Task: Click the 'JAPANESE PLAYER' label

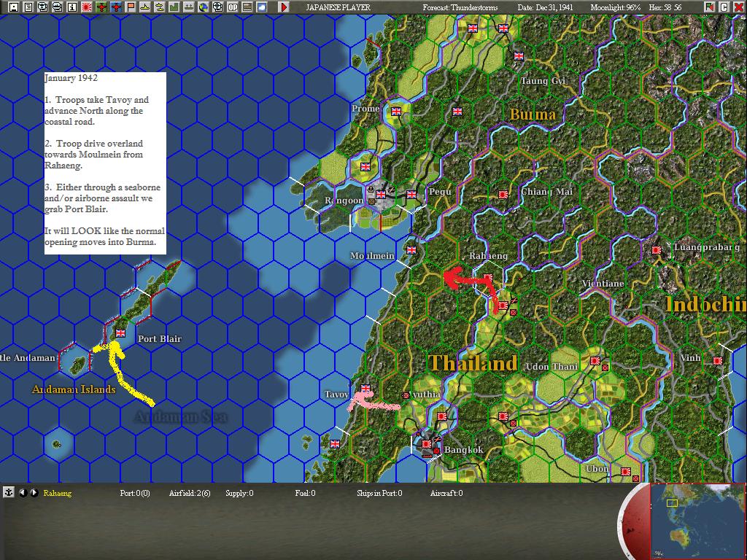Action: (338, 7)
